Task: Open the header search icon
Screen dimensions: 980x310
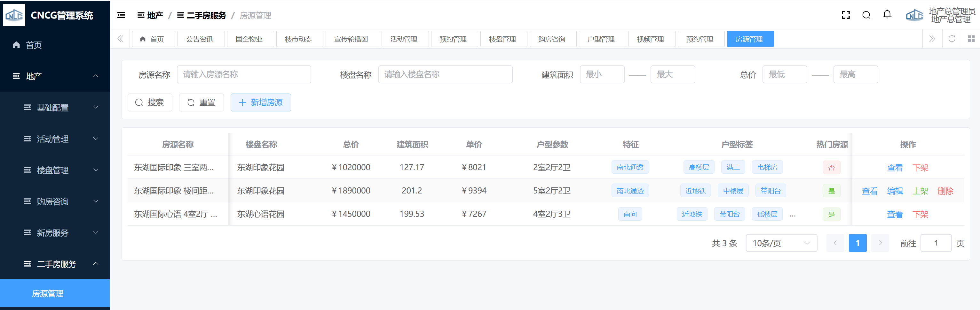Action: pos(866,15)
